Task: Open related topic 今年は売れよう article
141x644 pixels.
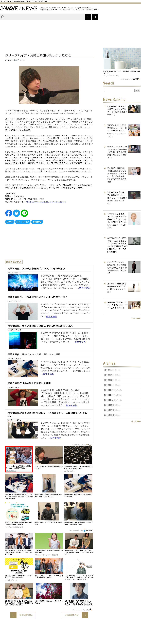Action: coord(37,297)
